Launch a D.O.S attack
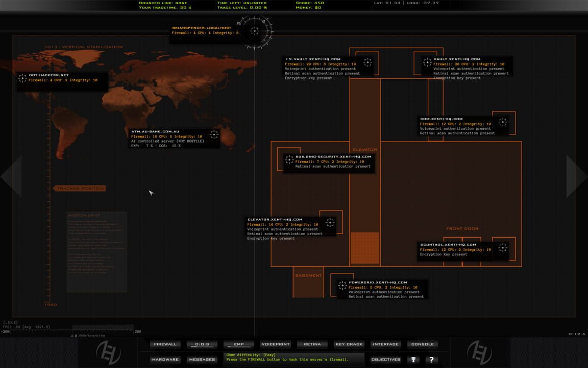The width and height of the screenshot is (588, 368). click(x=202, y=344)
